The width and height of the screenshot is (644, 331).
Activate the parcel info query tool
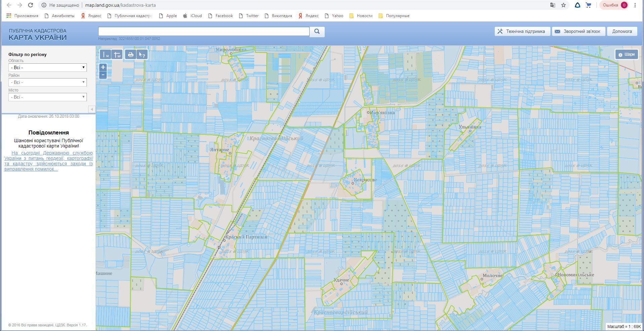point(142,55)
